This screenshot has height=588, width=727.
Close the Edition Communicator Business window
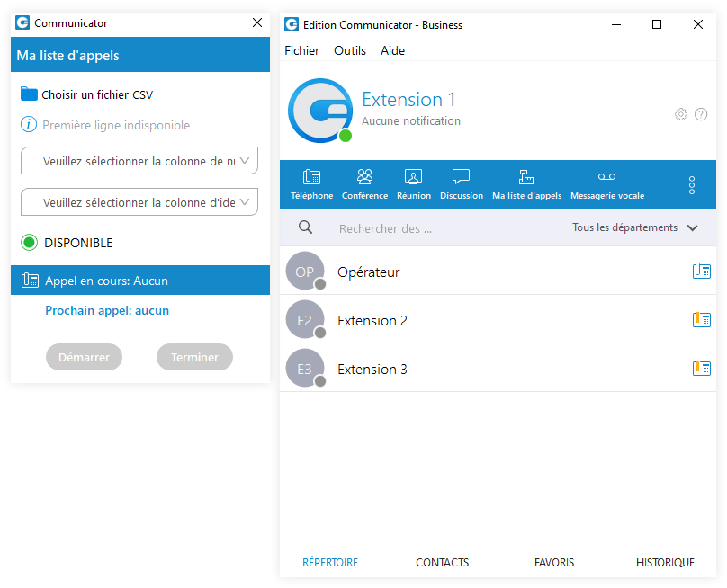(698, 24)
